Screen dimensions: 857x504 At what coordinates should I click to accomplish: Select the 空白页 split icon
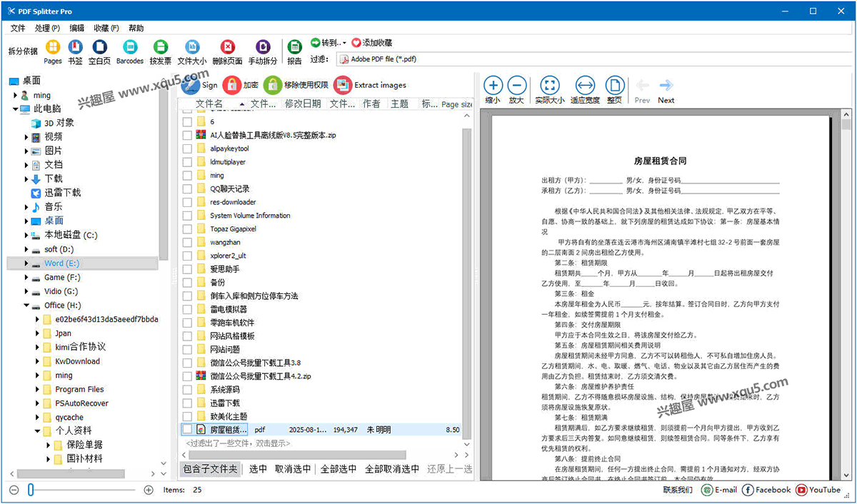point(99,47)
